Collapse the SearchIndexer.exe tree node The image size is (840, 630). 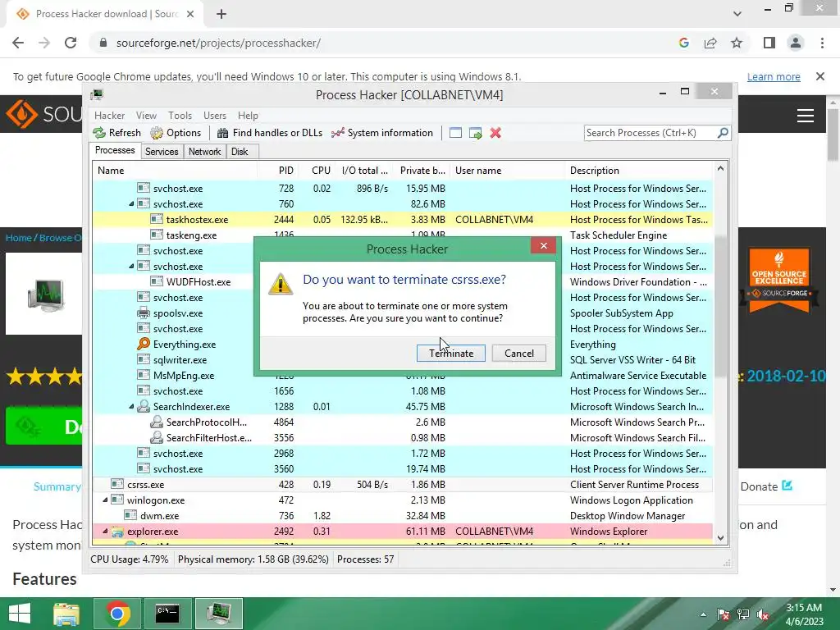pos(132,407)
